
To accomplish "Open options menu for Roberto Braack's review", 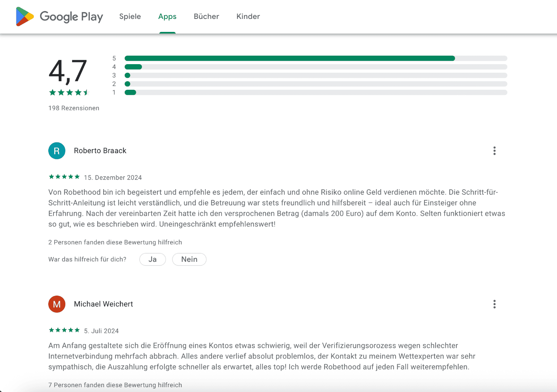I will click(494, 151).
